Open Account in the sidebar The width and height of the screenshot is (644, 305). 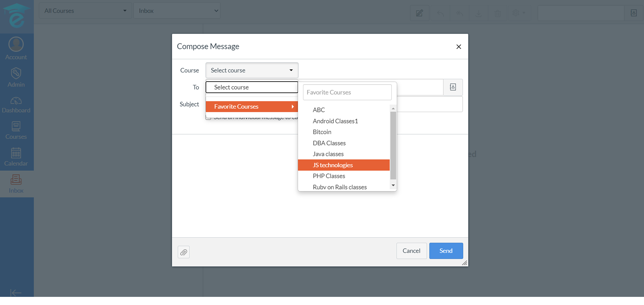click(x=16, y=49)
